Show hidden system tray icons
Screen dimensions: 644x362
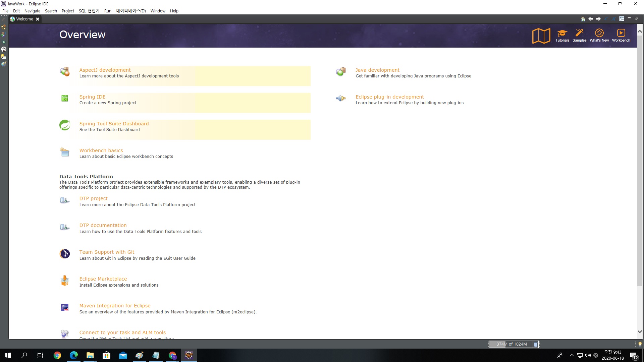click(x=572, y=355)
